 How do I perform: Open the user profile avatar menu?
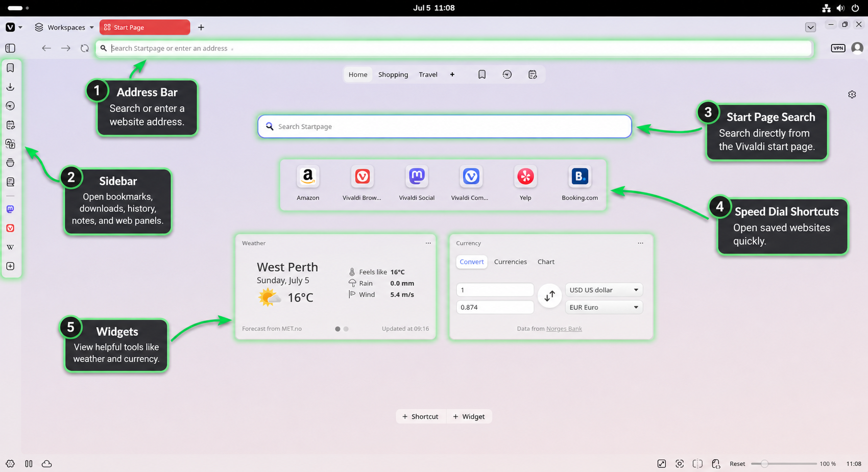[x=857, y=48]
